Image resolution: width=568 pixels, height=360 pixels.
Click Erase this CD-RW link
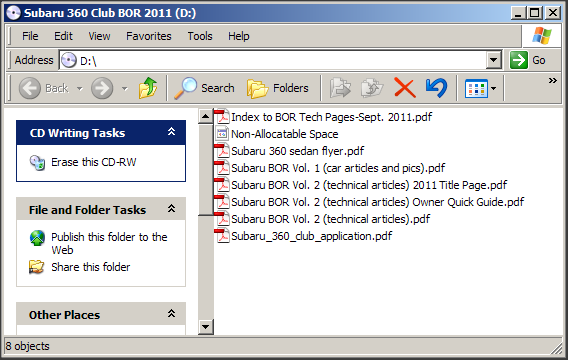pos(94,162)
